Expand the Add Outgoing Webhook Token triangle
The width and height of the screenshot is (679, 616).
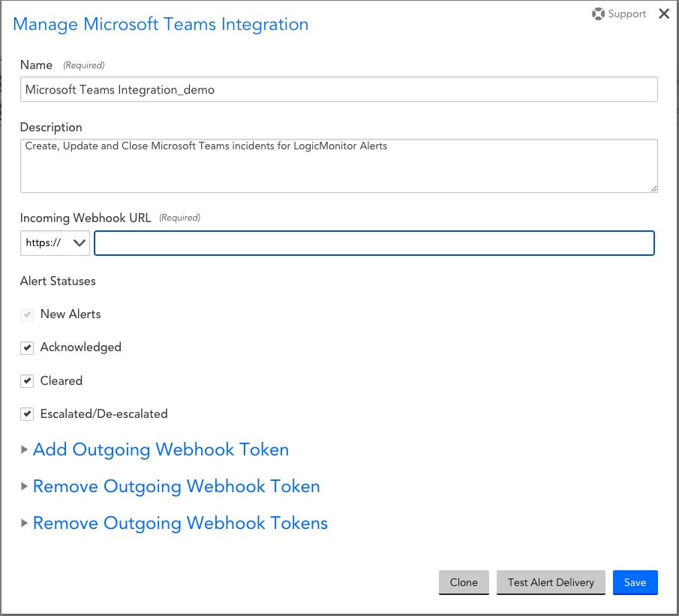(24, 449)
